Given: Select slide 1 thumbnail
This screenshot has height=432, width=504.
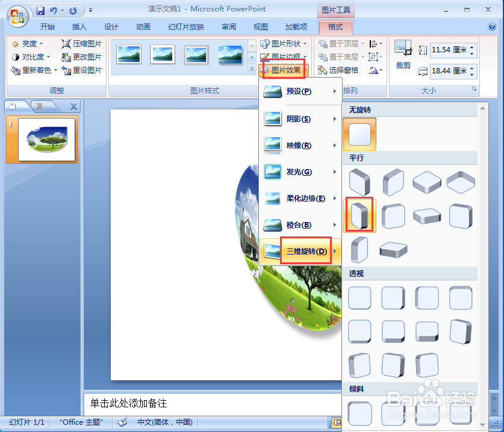Looking at the screenshot, I should click(46, 140).
